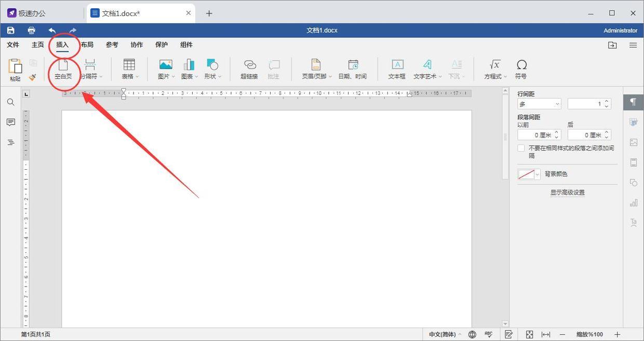Open the comments icon in left sidebar
This screenshot has height=341, width=644.
(x=10, y=122)
